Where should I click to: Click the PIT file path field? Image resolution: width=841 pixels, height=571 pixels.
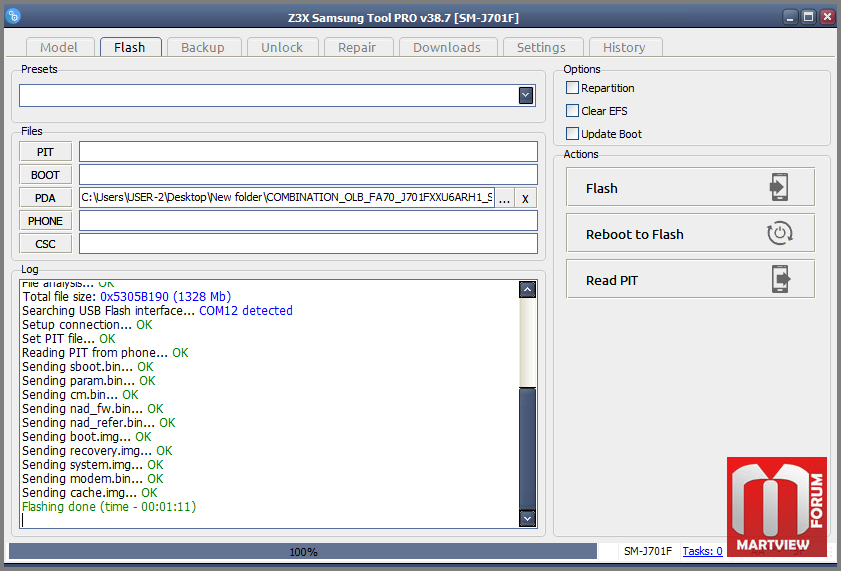tap(308, 152)
